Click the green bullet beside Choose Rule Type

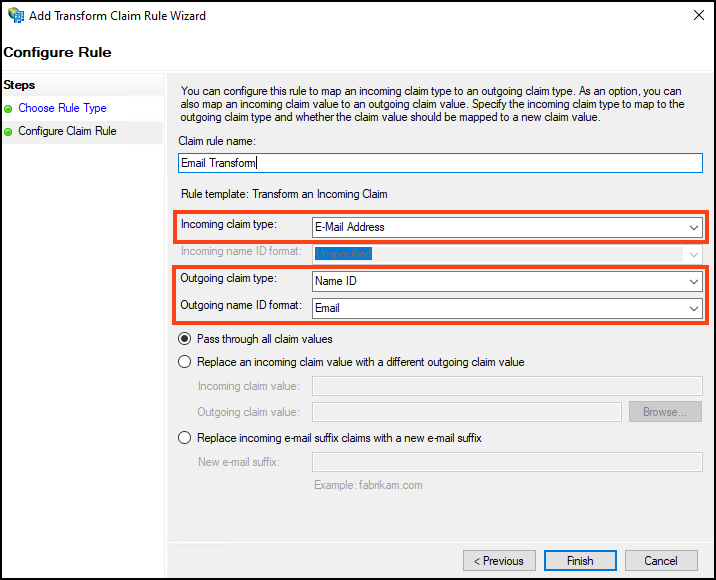(8, 109)
